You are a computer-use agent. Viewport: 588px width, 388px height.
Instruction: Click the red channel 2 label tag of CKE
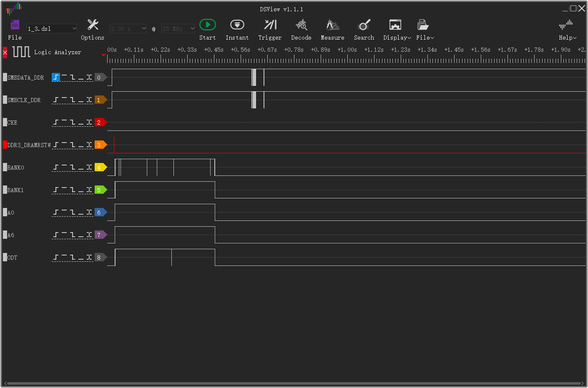coord(100,122)
